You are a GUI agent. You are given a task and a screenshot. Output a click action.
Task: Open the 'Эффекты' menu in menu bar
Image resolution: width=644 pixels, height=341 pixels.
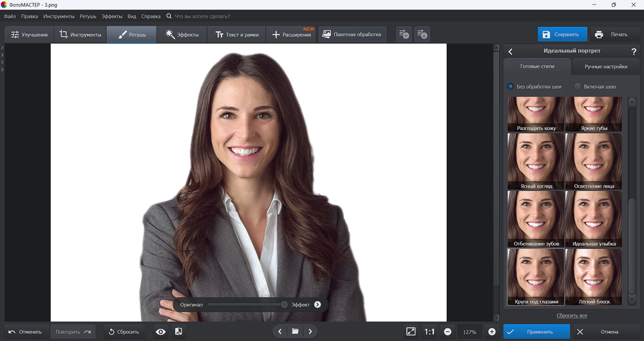tap(111, 15)
